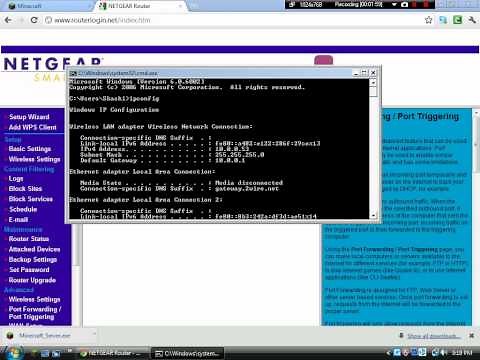This screenshot has width=480, height=360.
Task: Open Router Status page
Action: pyautogui.click(x=29, y=239)
